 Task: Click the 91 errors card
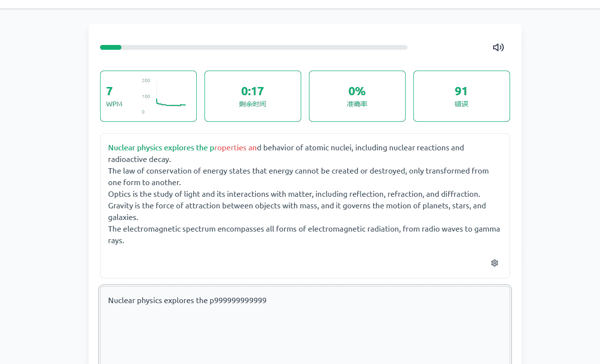click(462, 96)
